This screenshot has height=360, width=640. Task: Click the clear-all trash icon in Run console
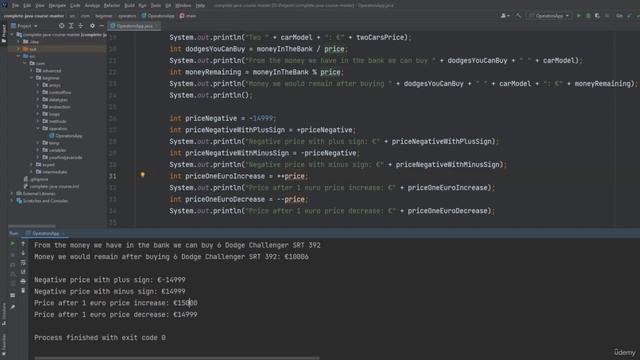pyautogui.click(x=23, y=290)
